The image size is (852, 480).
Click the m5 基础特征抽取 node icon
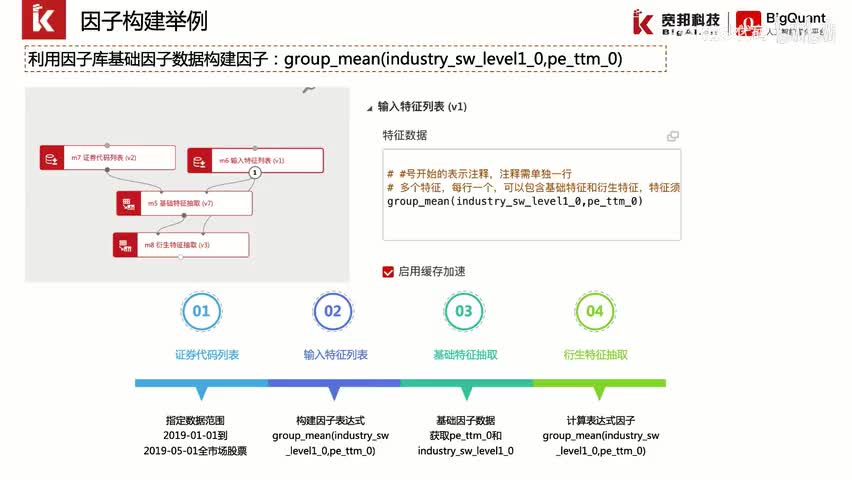click(x=129, y=203)
